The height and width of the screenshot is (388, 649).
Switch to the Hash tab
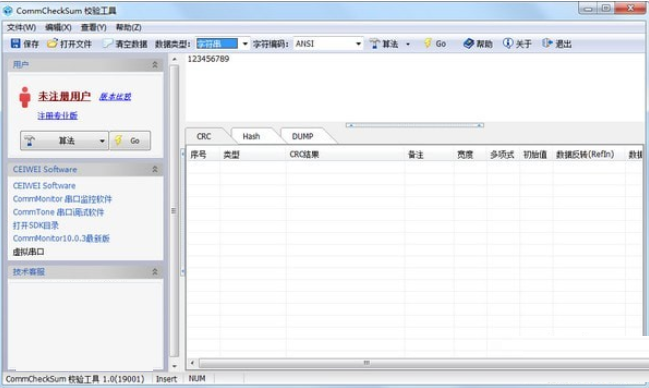[x=251, y=136]
